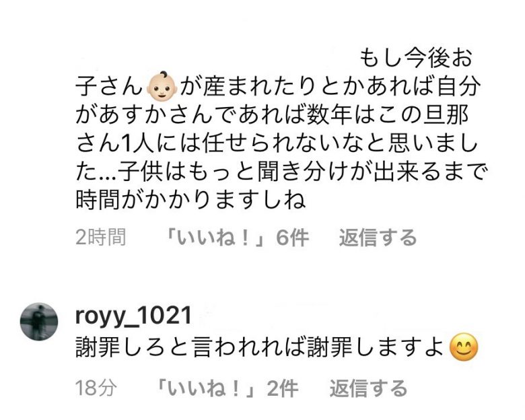Click the line た…子供はもっと聞き分けが出来るまで
The image size is (525, 420).
click(x=281, y=172)
